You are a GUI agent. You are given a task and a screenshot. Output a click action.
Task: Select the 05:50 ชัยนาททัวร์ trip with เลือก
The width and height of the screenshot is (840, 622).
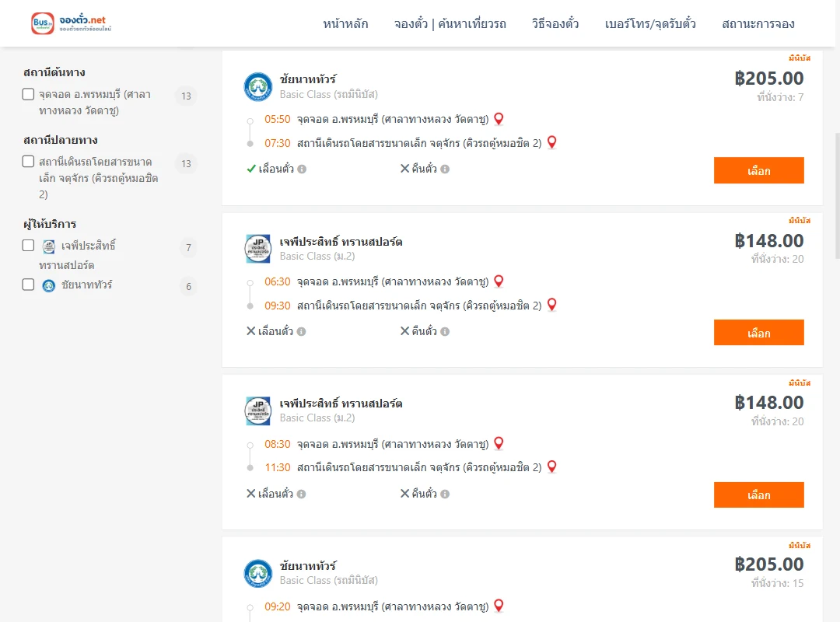(x=758, y=170)
